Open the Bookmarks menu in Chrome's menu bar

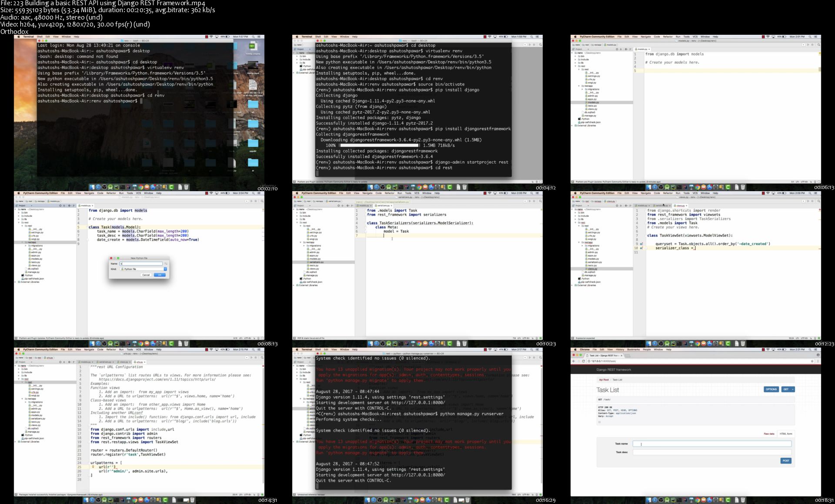pos(634,349)
